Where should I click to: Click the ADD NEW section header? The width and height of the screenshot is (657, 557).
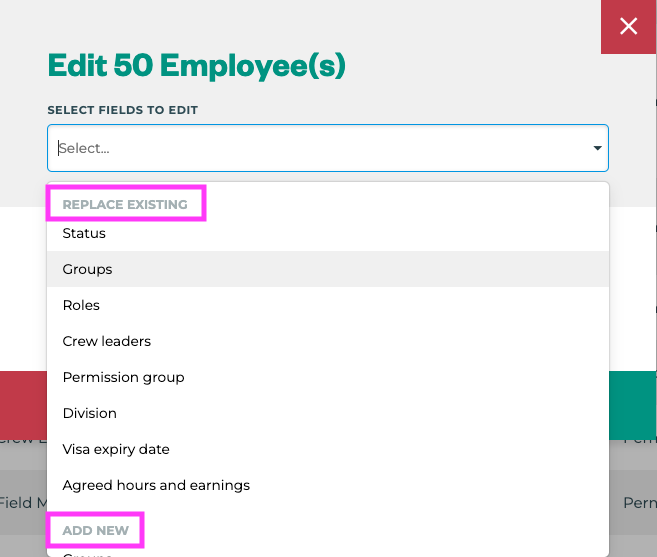click(x=95, y=530)
